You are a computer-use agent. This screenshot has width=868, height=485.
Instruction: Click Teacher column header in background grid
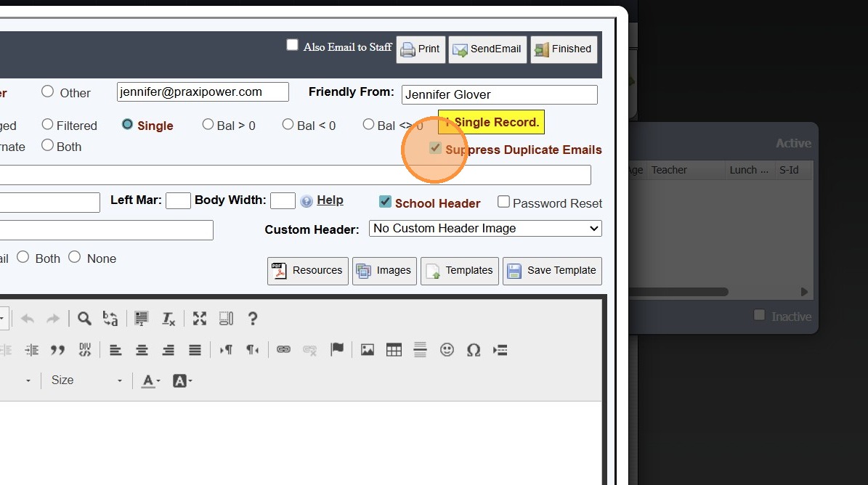(686, 170)
